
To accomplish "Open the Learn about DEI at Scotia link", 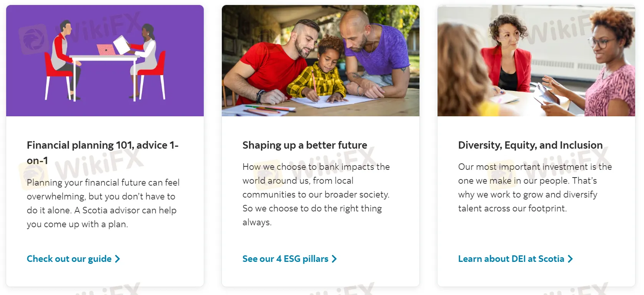I will click(511, 259).
